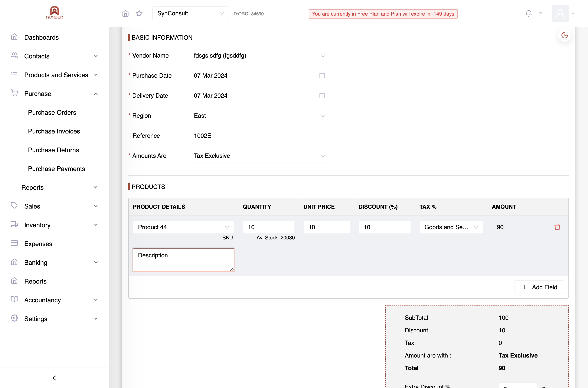Viewport: 588px width, 388px height.
Task: Click the Free Plan expiry notice
Action: [x=383, y=14]
